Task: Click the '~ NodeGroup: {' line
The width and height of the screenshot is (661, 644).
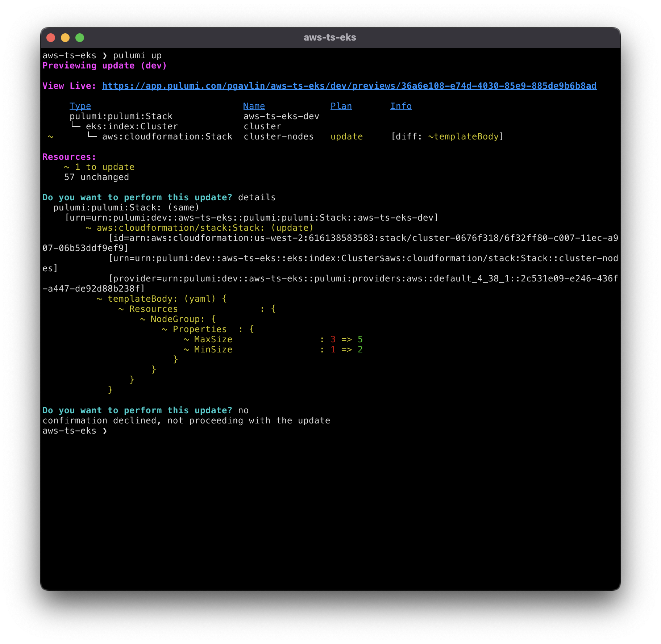Action: coord(178,319)
